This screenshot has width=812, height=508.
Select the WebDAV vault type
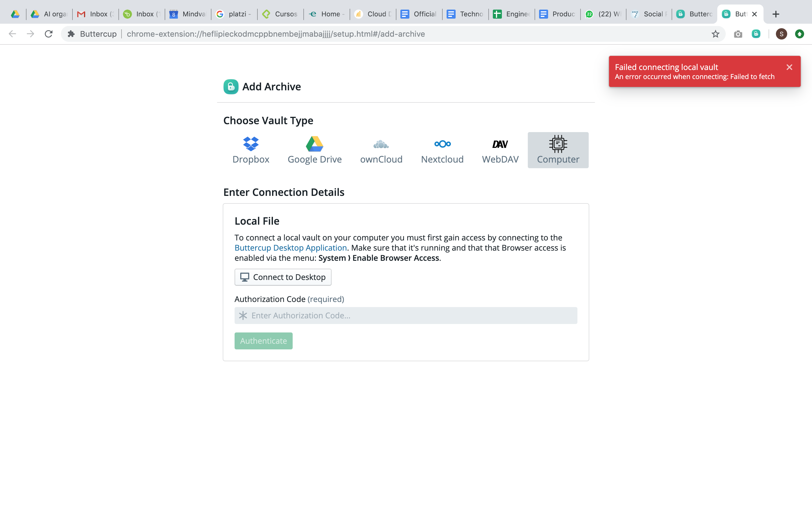tap(500, 150)
